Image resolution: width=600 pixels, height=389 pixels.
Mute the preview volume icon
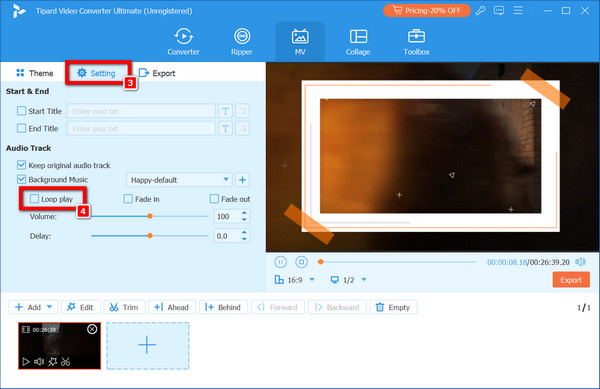click(x=580, y=262)
